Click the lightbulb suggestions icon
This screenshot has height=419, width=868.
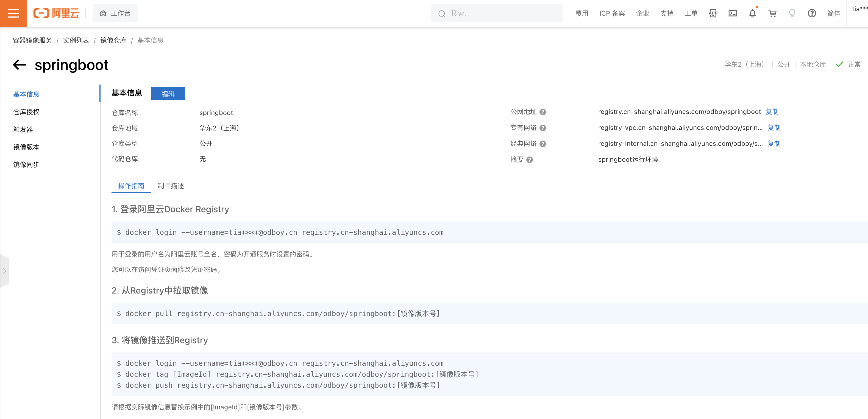[792, 13]
